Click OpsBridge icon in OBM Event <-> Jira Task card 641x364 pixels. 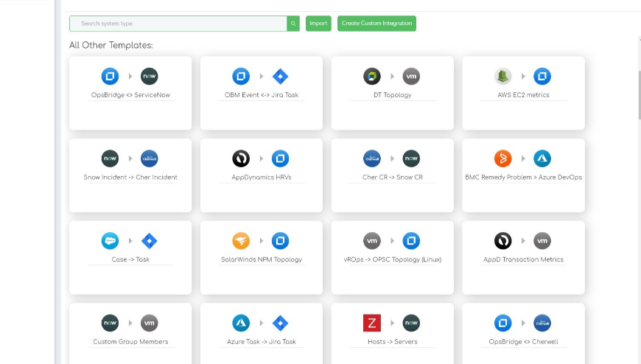click(x=241, y=76)
